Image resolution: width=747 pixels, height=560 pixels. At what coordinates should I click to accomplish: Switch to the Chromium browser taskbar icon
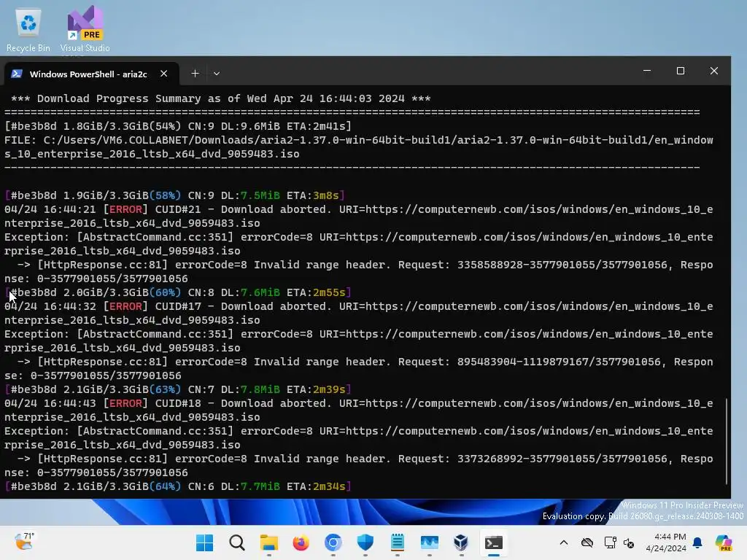tap(333, 542)
